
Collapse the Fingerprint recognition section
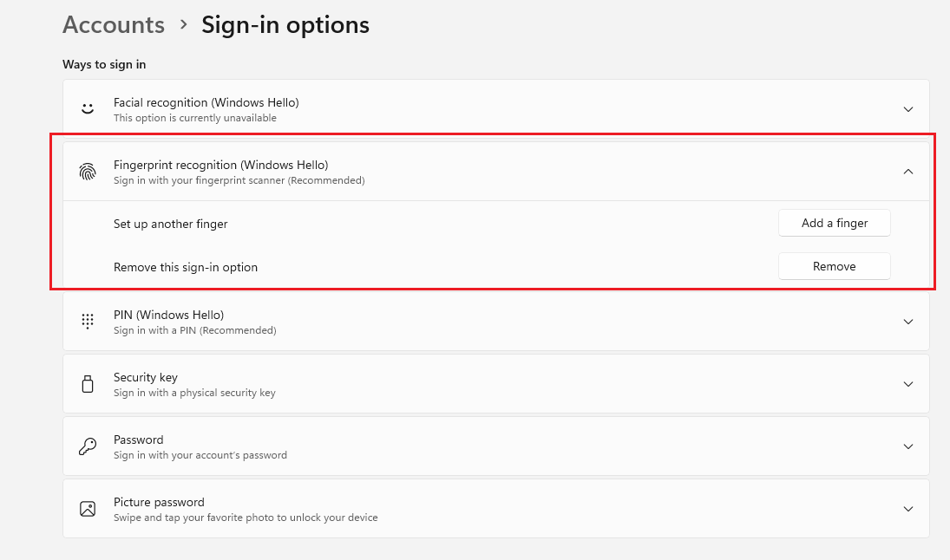click(x=907, y=171)
